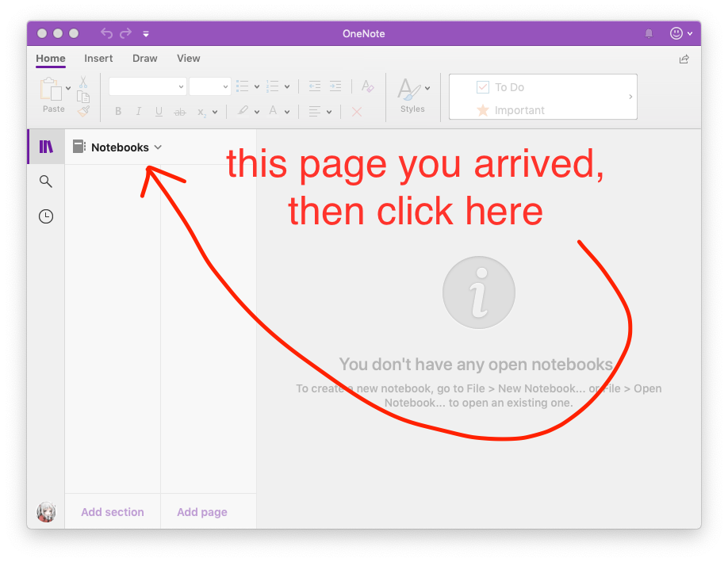
Task: Click the Bullets list icon
Action: tap(243, 86)
